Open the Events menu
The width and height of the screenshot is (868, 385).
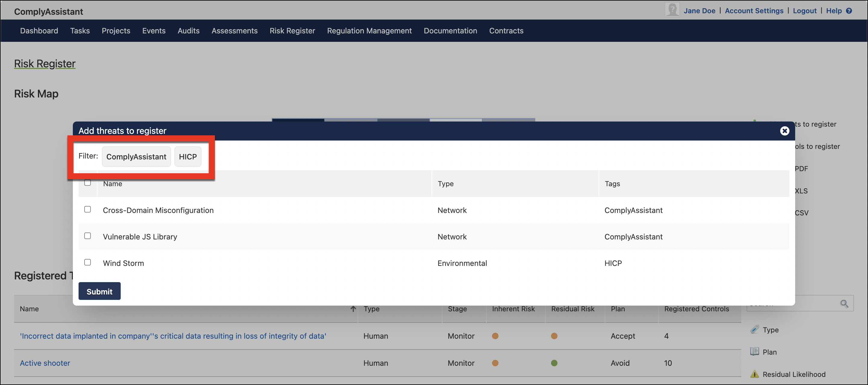point(154,31)
